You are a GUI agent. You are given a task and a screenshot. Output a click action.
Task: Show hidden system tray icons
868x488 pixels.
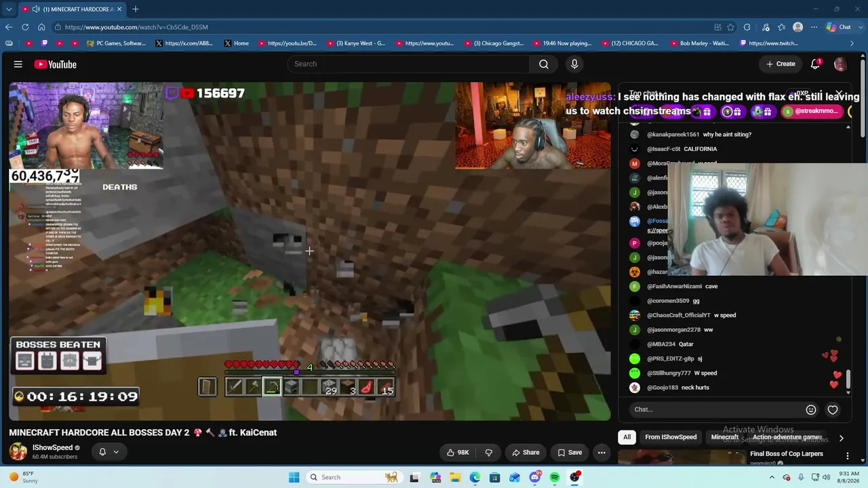click(x=772, y=477)
